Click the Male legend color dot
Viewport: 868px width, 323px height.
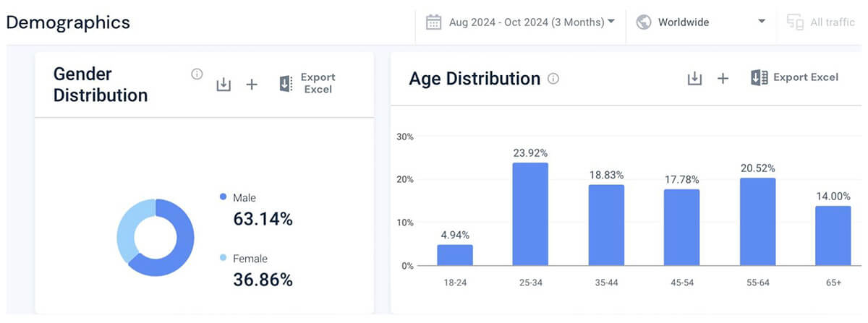pyautogui.click(x=223, y=197)
